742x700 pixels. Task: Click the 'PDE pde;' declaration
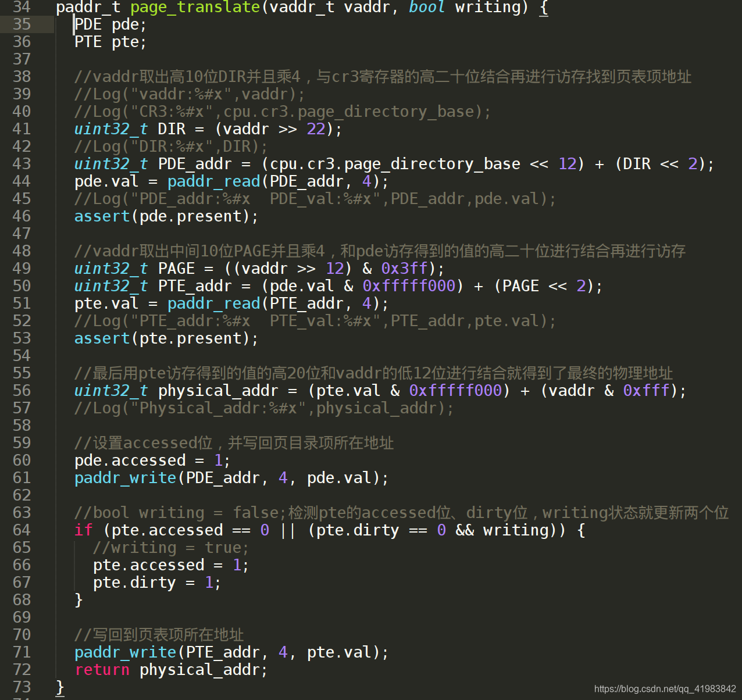[x=110, y=24]
